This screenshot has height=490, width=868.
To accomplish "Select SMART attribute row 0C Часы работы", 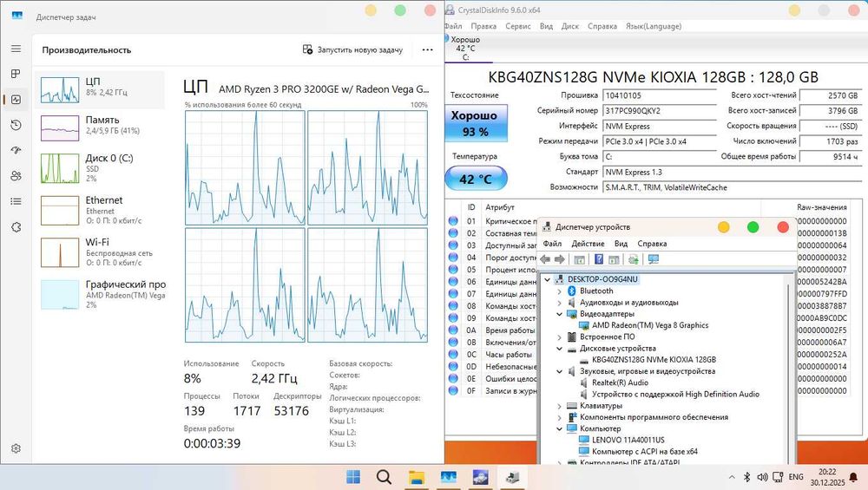I will pos(493,355).
